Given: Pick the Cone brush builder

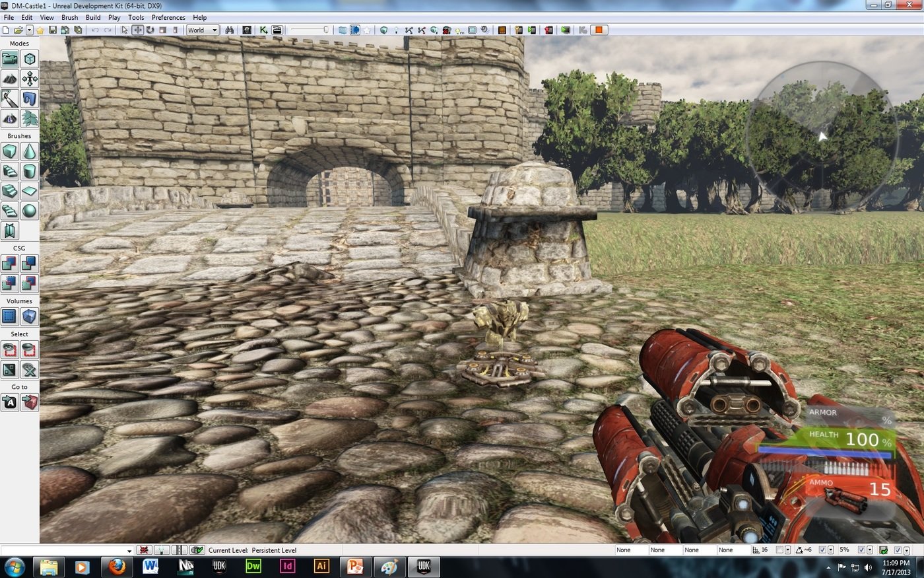Looking at the screenshot, I should [x=30, y=152].
